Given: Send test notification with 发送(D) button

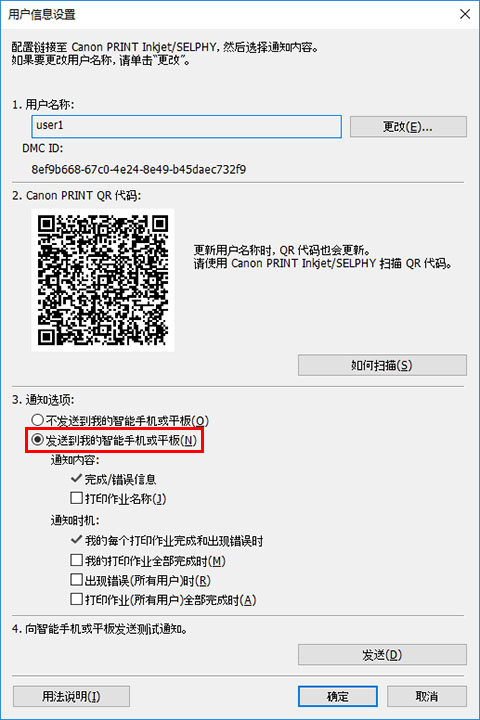Looking at the screenshot, I should [x=382, y=655].
